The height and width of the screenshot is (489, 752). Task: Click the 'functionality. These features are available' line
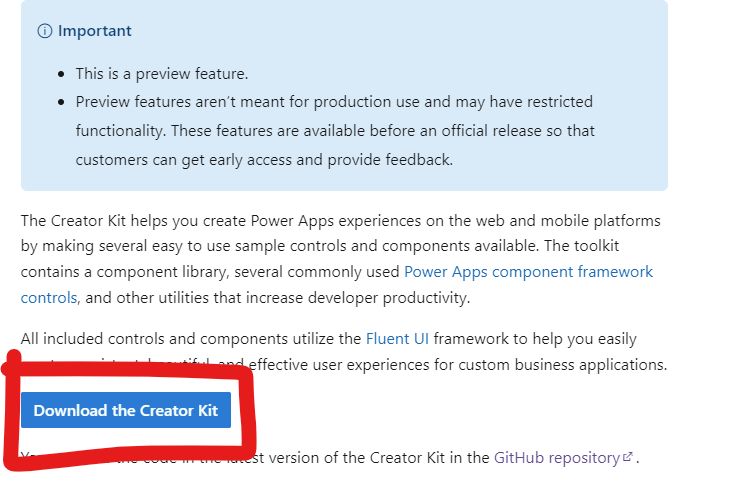(x=335, y=131)
